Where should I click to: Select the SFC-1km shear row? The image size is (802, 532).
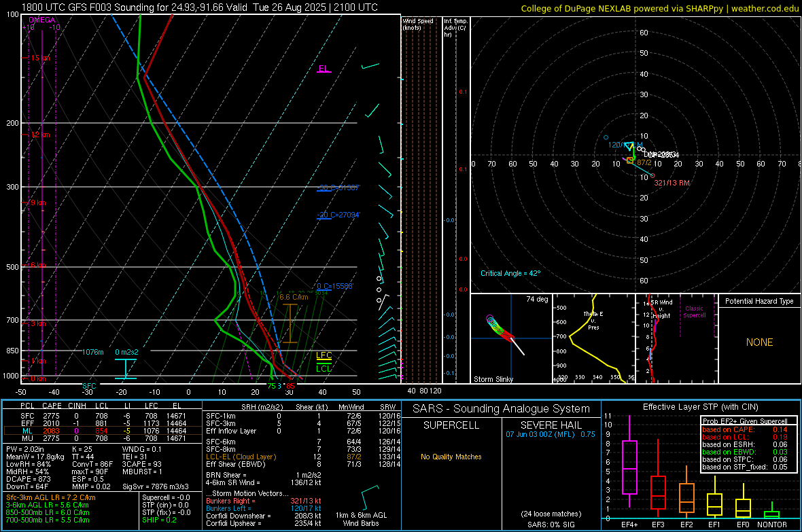(x=303, y=416)
